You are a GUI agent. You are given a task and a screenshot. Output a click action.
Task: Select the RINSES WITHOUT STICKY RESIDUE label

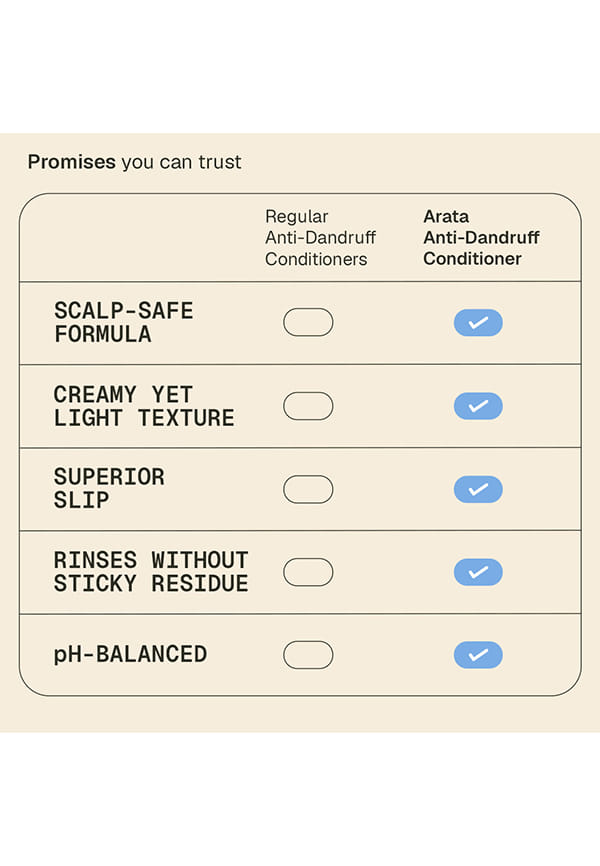point(151,572)
